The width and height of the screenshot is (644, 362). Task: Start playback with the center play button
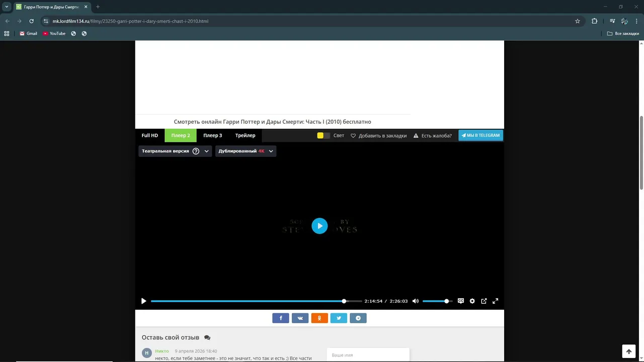pos(319,226)
